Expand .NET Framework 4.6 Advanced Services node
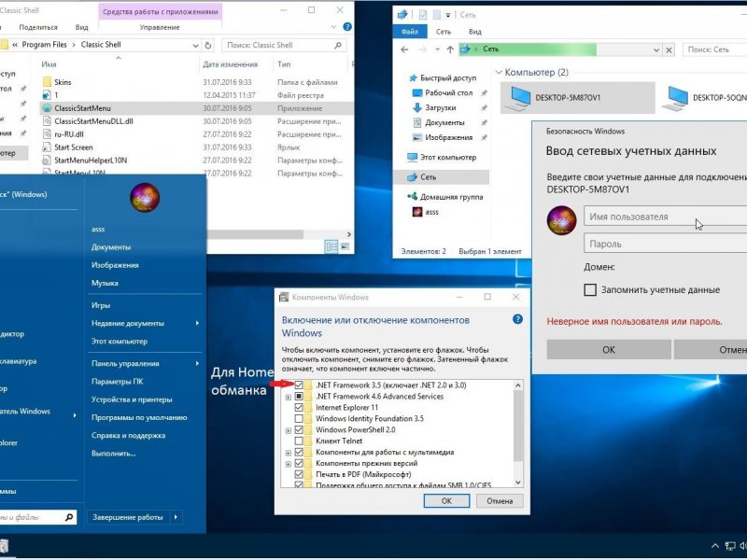This screenshot has width=747, height=560. (x=289, y=397)
